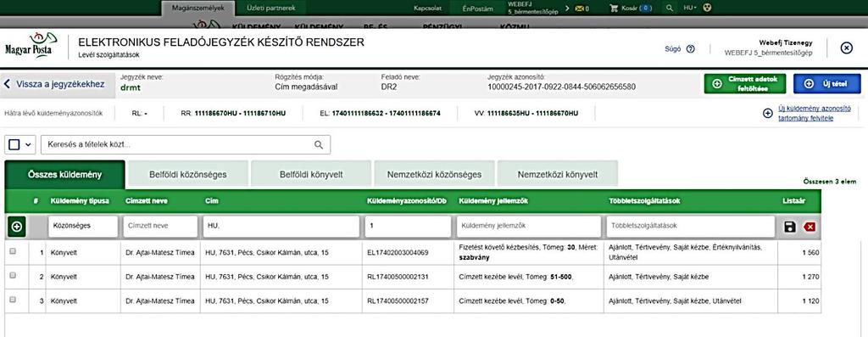The image size is (868, 337).
Task: Tick checkbox for row 2 RL17400500002131
Action: pos(13,276)
